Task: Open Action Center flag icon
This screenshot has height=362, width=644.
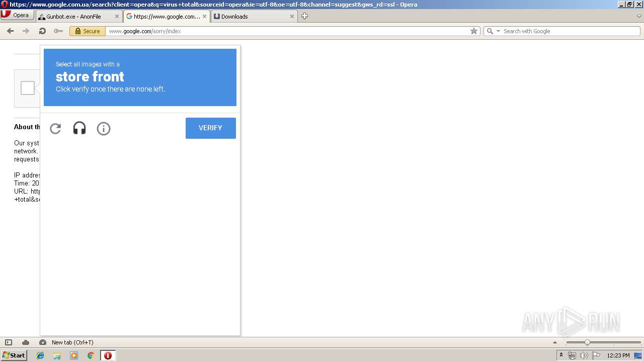Action: [x=596, y=355]
